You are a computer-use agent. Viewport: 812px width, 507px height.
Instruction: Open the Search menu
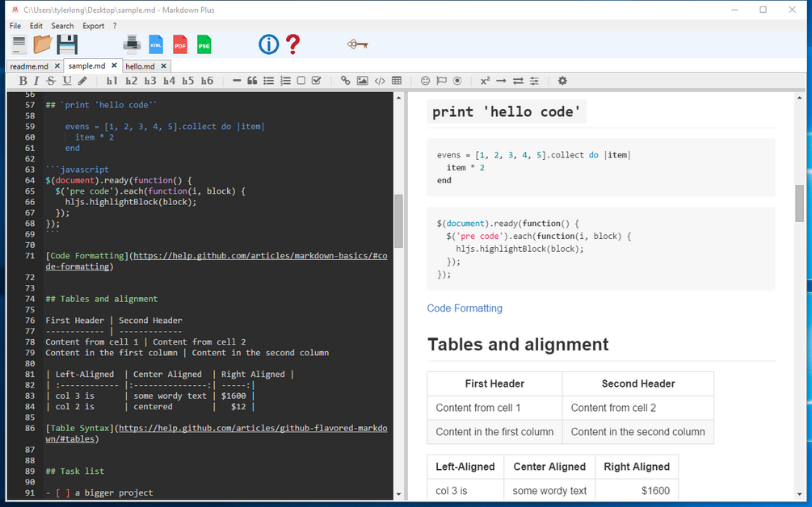[62, 26]
